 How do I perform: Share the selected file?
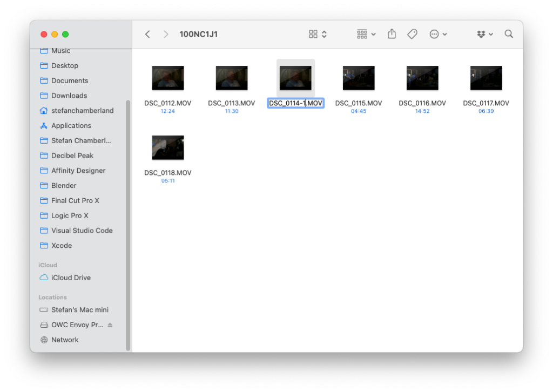tap(392, 34)
